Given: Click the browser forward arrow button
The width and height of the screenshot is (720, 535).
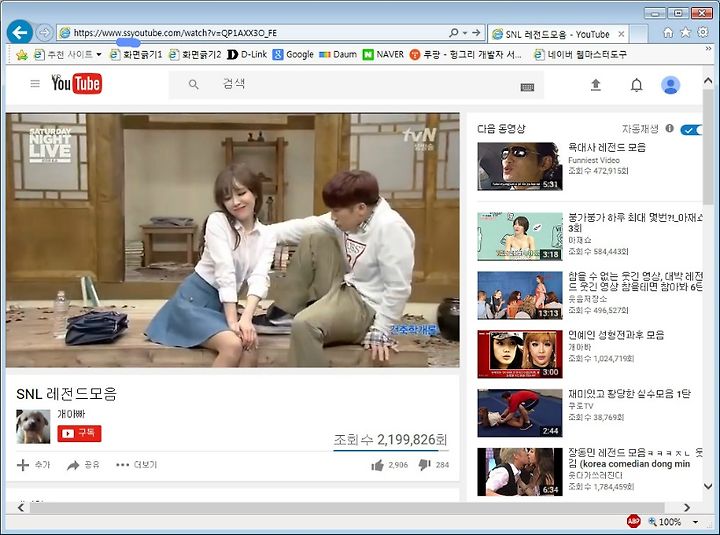Looking at the screenshot, I should [45, 33].
